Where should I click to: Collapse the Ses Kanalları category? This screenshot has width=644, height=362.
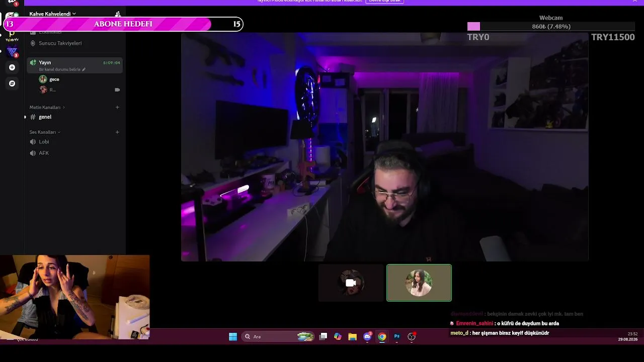pos(45,132)
